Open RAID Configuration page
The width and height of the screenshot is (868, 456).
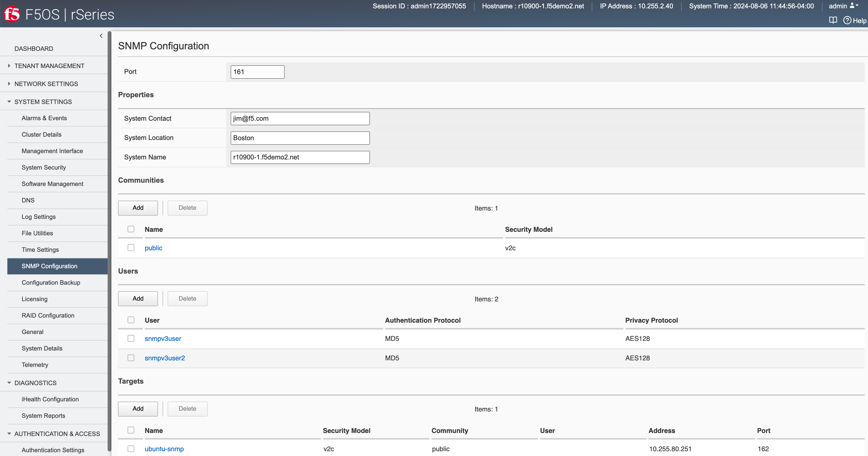click(48, 316)
